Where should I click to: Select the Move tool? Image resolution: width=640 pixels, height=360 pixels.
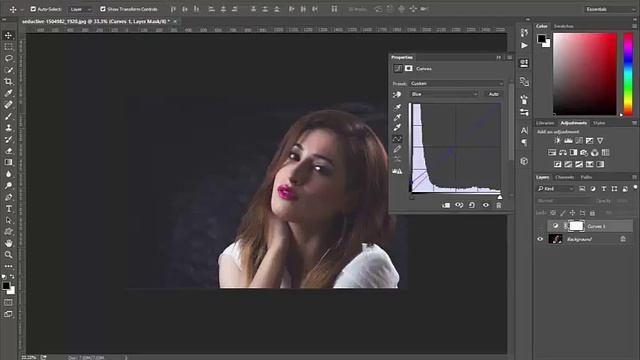point(8,36)
